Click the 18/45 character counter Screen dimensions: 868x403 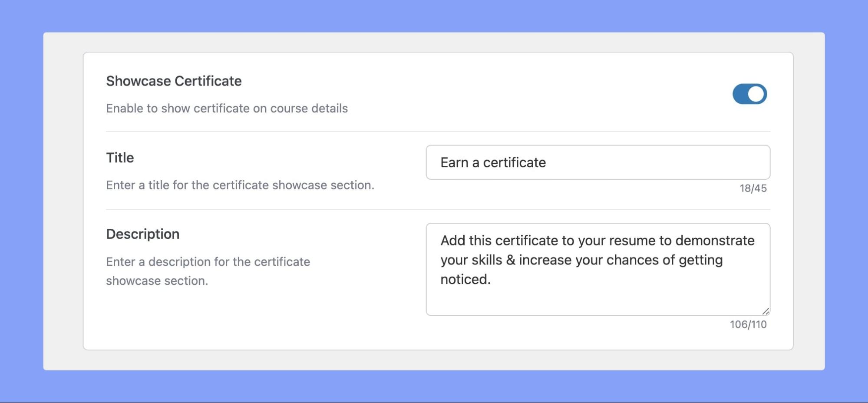[753, 188]
